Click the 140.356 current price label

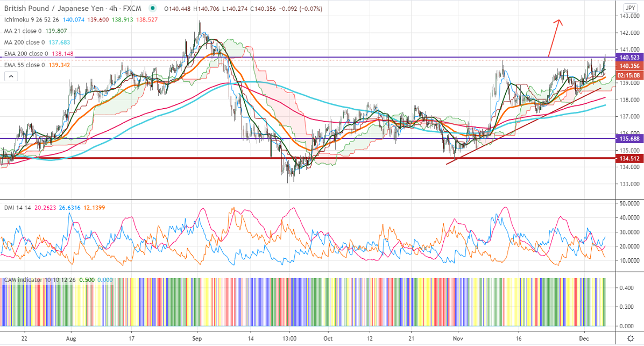pyautogui.click(x=629, y=66)
